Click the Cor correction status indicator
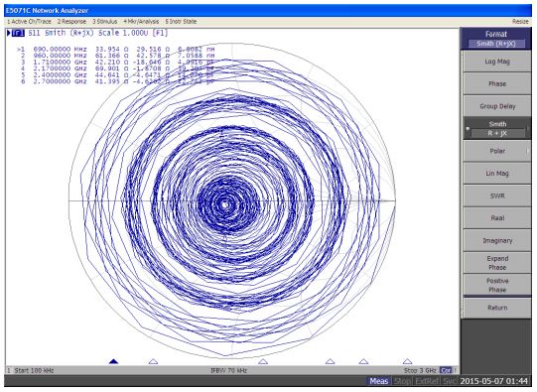The width and height of the screenshot is (537, 392). coord(446,370)
